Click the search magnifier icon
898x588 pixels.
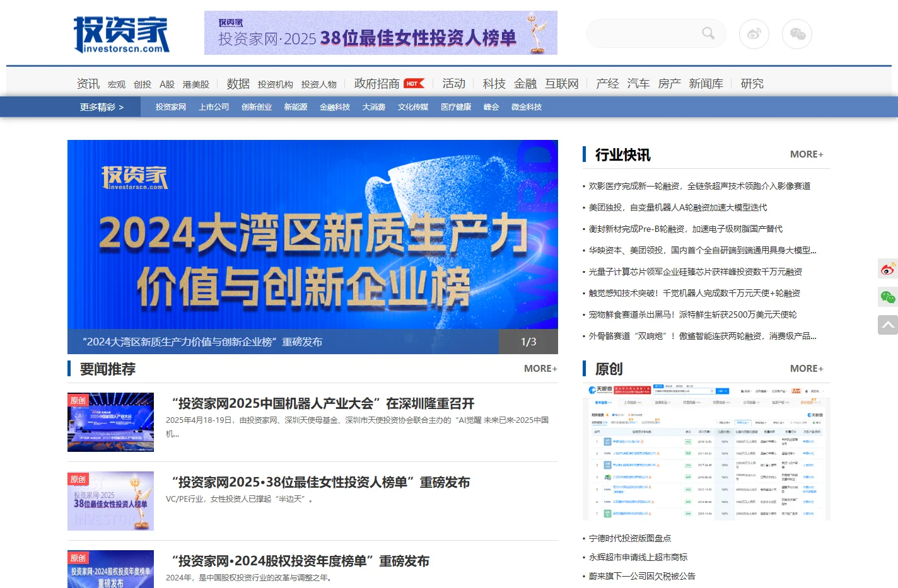click(x=708, y=33)
